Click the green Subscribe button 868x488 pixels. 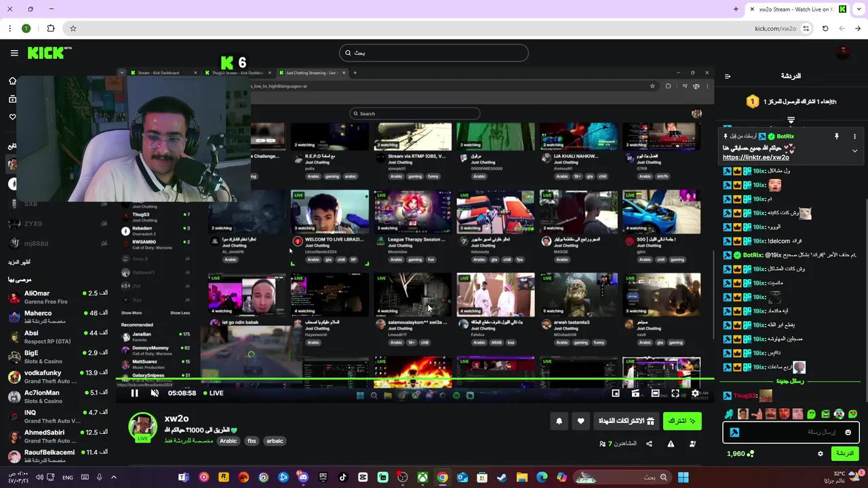coord(682,421)
